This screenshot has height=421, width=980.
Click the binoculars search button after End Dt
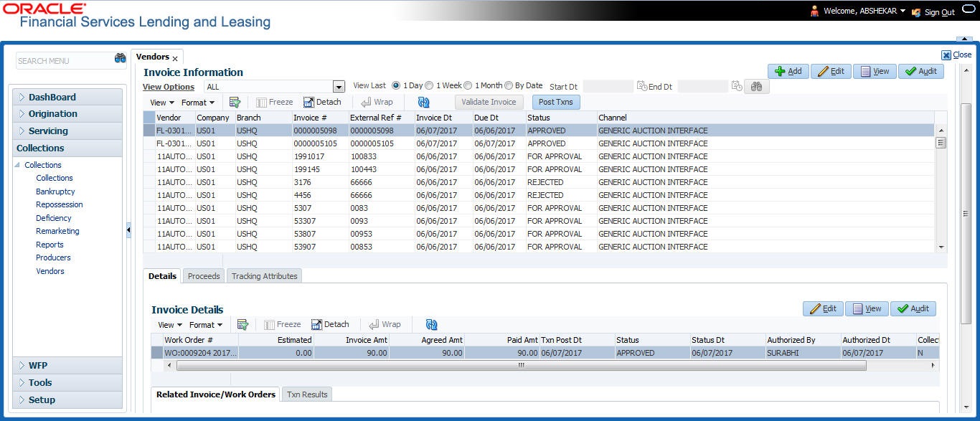tap(756, 86)
